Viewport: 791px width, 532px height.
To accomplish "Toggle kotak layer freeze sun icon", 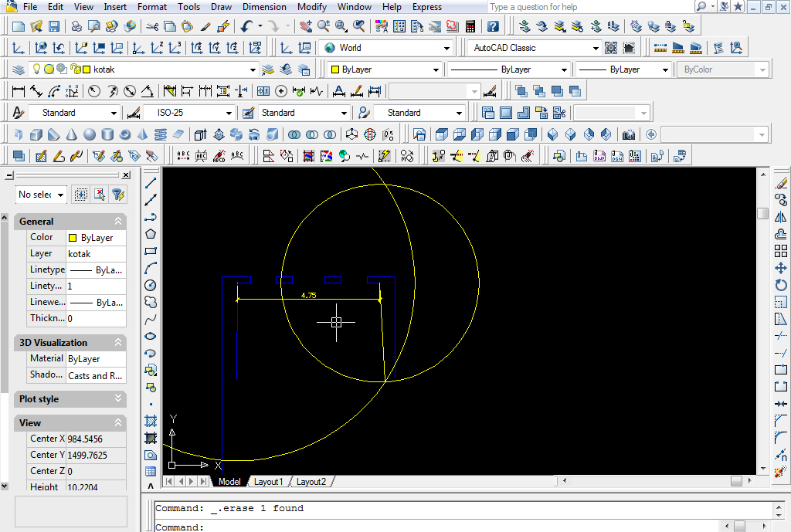I will coord(49,69).
